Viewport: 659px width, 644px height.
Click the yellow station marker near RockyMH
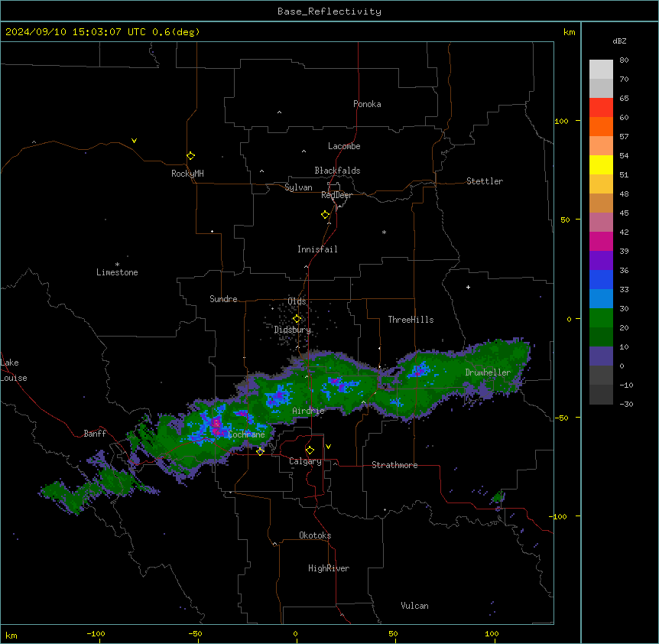click(x=191, y=156)
